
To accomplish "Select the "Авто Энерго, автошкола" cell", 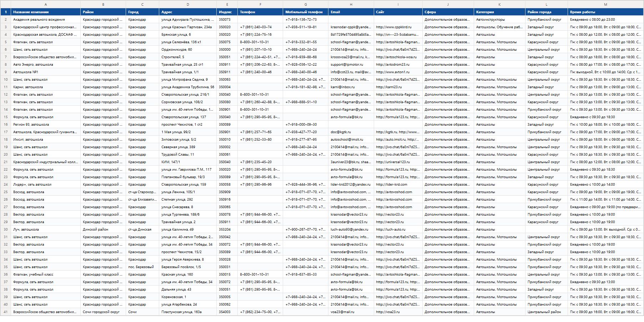I will coord(46,64).
